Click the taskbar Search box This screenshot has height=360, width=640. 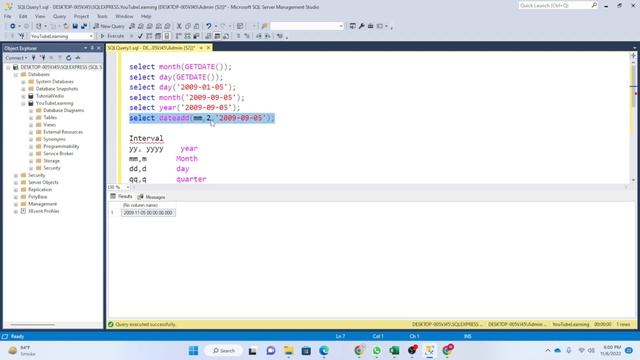[224, 351]
